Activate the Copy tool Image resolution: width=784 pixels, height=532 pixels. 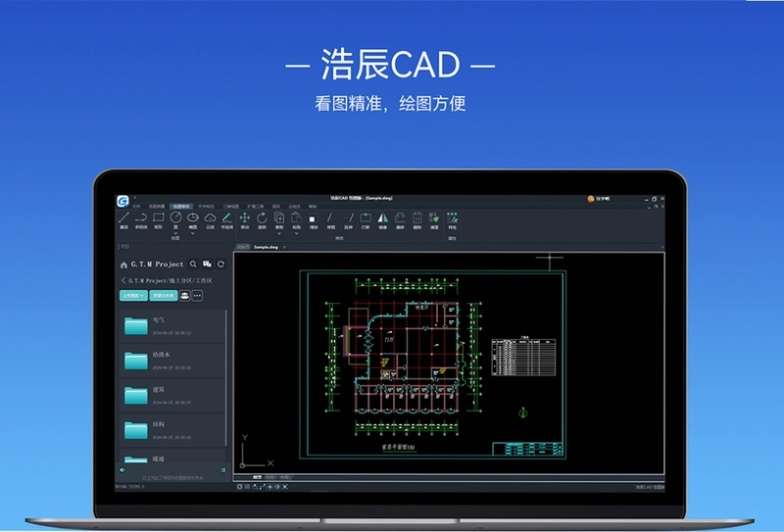click(x=279, y=220)
